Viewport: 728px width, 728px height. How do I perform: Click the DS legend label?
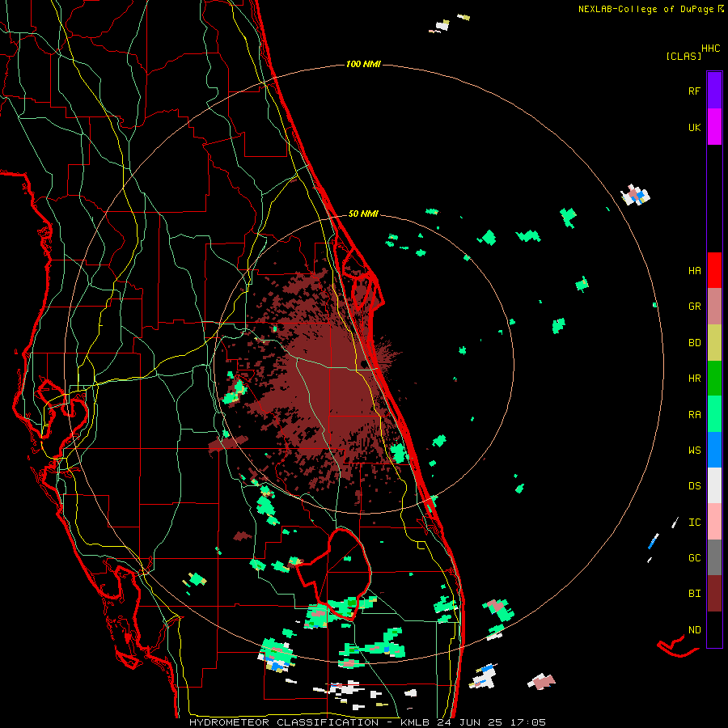694,486
